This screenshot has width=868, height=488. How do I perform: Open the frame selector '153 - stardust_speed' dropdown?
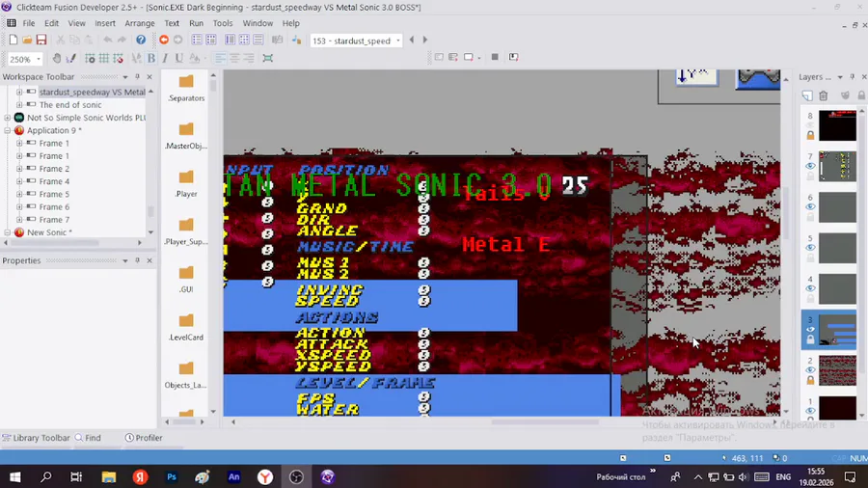[397, 41]
